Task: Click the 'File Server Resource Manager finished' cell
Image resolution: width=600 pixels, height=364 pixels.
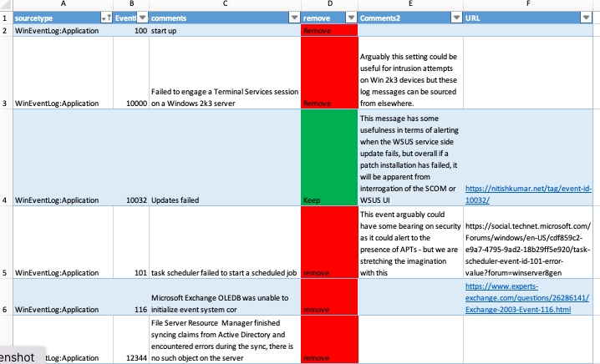Action: point(225,340)
